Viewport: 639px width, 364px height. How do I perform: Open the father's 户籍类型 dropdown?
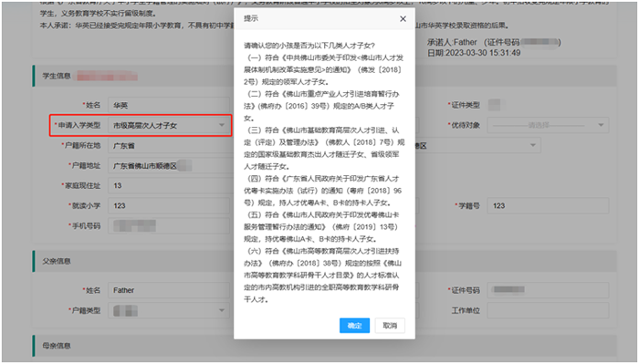[169, 310]
